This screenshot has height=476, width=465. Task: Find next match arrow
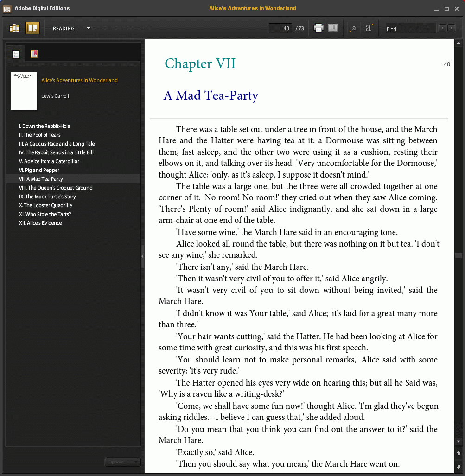click(452, 28)
